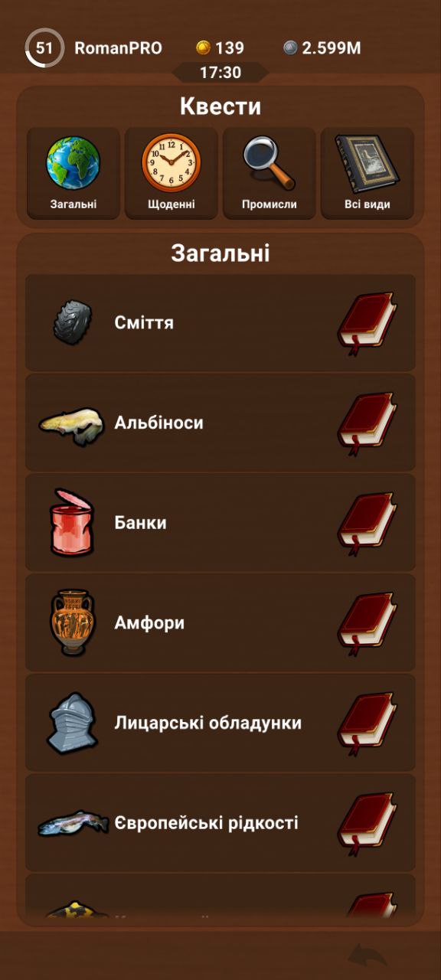Select the Лицарські обладунки quest label
Viewport: 441px width, 980px height.
click(208, 724)
